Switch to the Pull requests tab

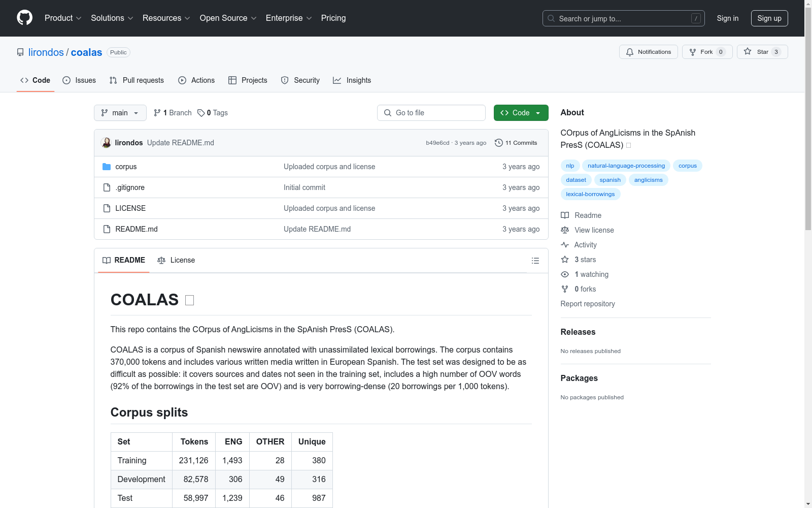(137, 80)
